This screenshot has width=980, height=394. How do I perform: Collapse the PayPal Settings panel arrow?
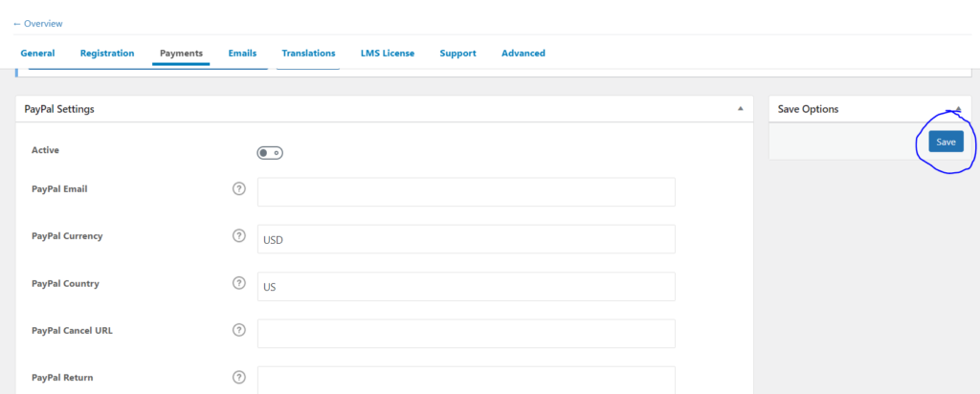pyautogui.click(x=741, y=109)
